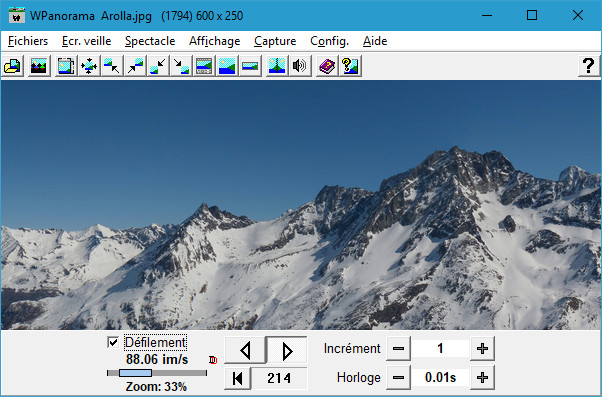Open the Ecr. veille menu

(x=86, y=41)
